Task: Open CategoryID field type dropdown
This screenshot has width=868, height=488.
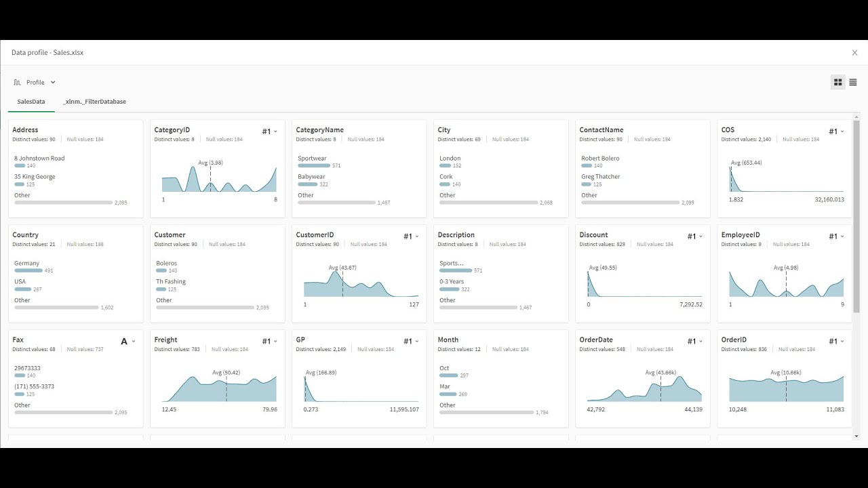Action: (270, 131)
